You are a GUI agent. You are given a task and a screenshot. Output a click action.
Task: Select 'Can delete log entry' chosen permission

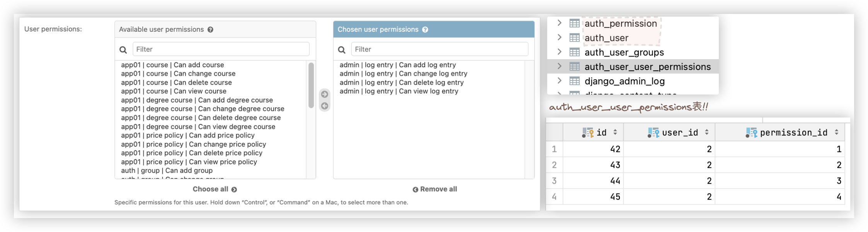[x=402, y=82]
